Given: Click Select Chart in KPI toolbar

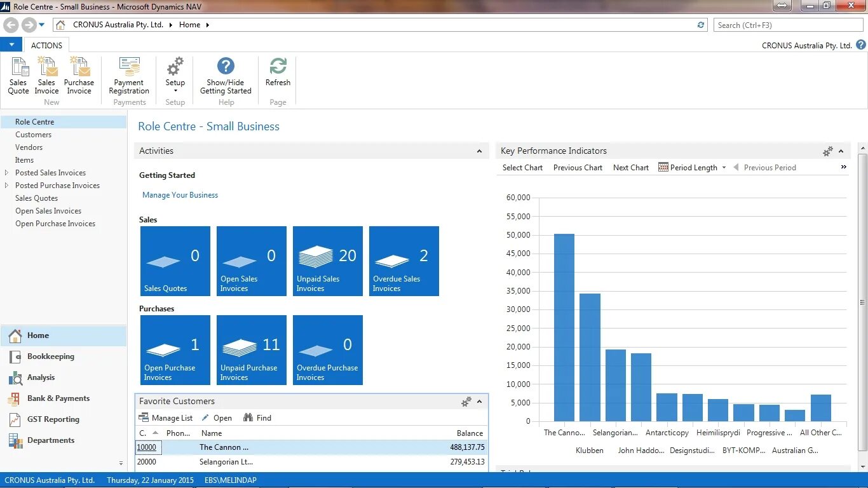Looking at the screenshot, I should pyautogui.click(x=522, y=168).
